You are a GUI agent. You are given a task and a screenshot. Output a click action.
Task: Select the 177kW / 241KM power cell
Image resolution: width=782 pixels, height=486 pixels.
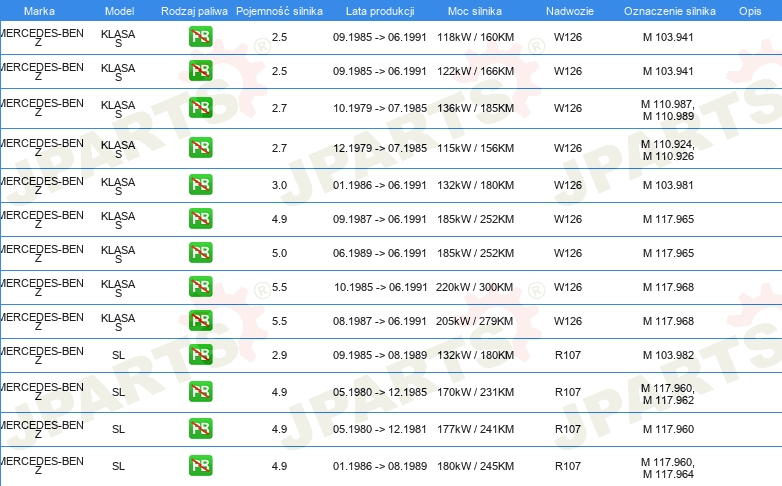point(475,429)
